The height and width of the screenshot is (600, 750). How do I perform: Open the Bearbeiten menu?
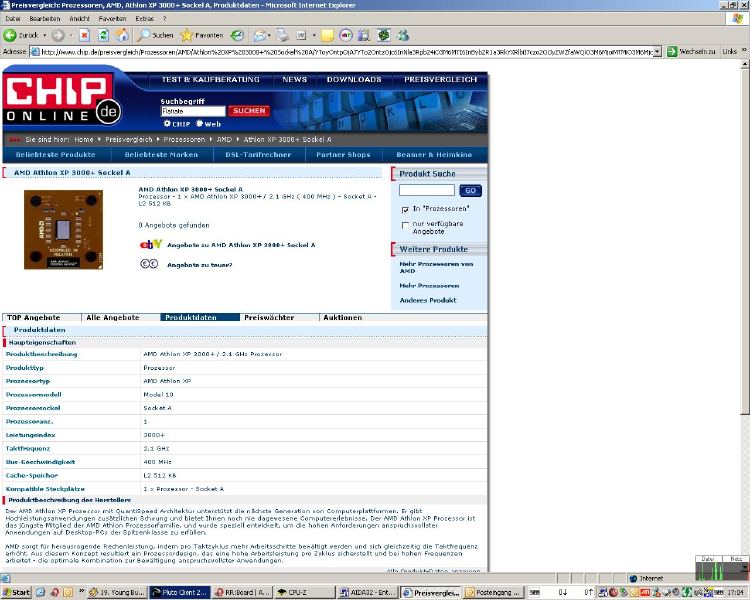point(45,19)
